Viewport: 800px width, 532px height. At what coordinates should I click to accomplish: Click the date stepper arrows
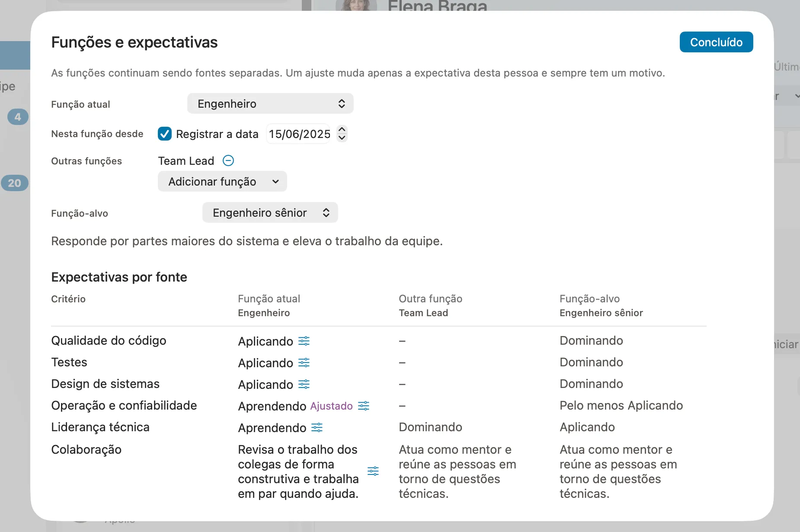click(342, 134)
